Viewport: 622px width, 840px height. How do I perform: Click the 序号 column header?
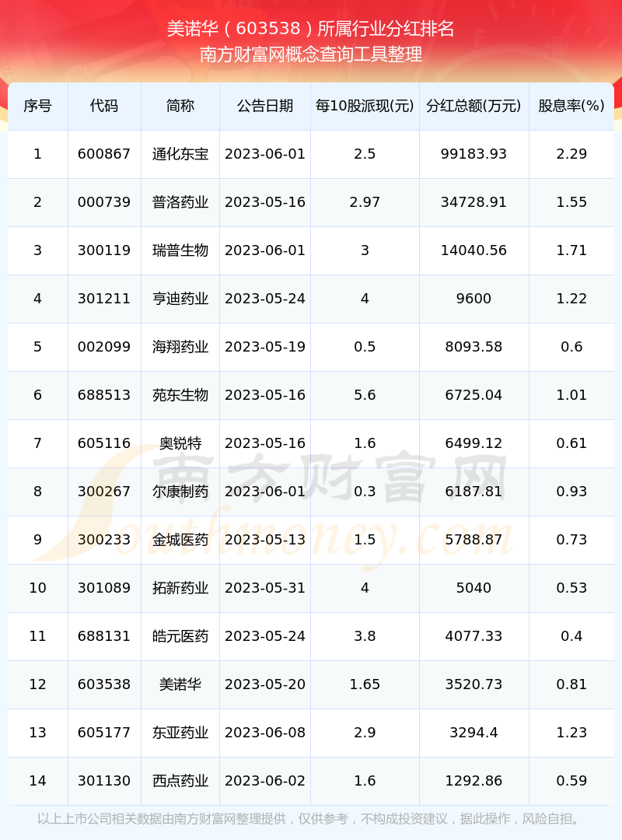click(37, 106)
